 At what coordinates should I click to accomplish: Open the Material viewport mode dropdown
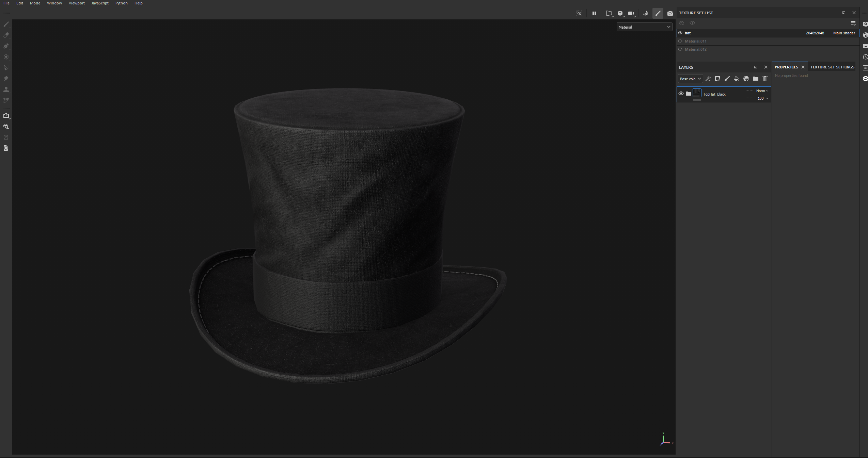644,27
